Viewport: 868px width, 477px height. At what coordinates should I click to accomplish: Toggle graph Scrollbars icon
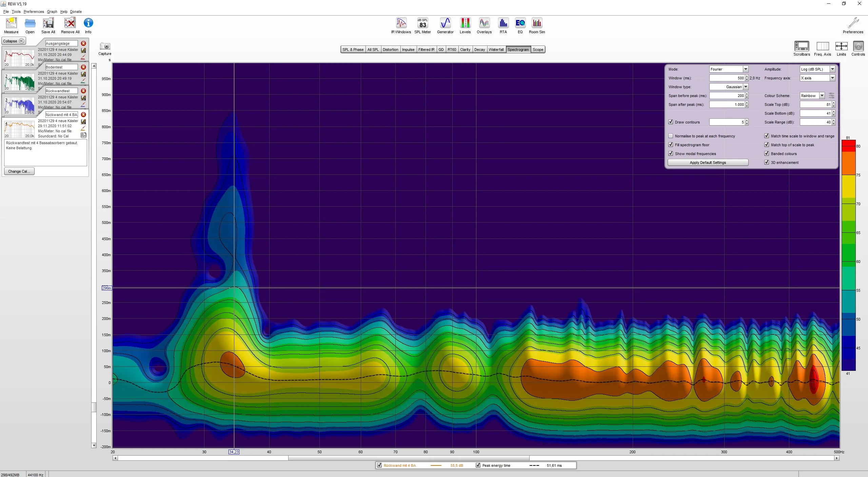802,46
